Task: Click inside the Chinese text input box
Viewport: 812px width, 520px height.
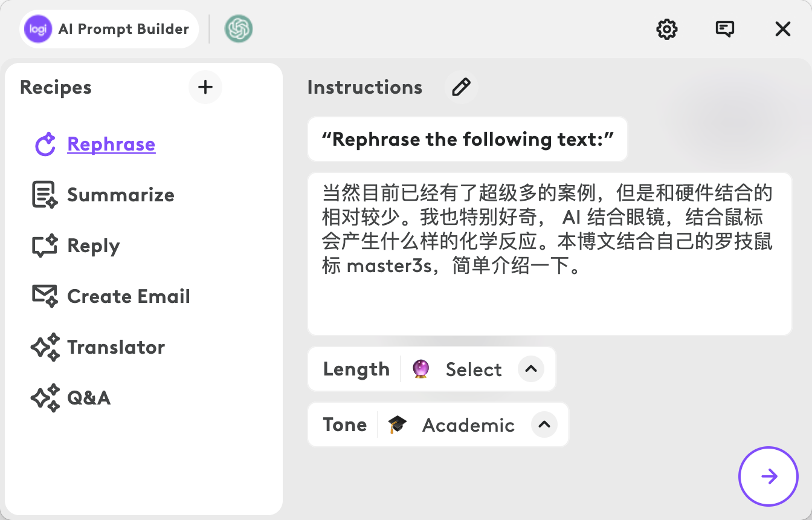Action: coord(550,254)
